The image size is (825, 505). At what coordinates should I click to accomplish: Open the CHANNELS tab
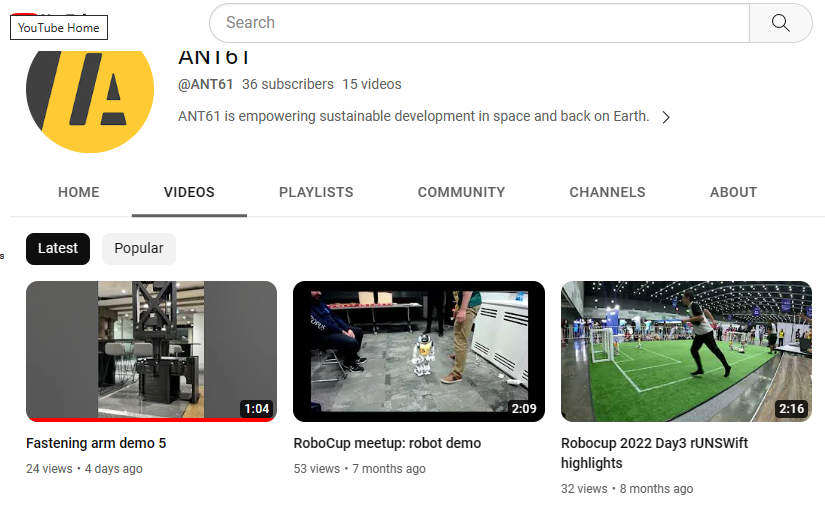click(x=607, y=193)
